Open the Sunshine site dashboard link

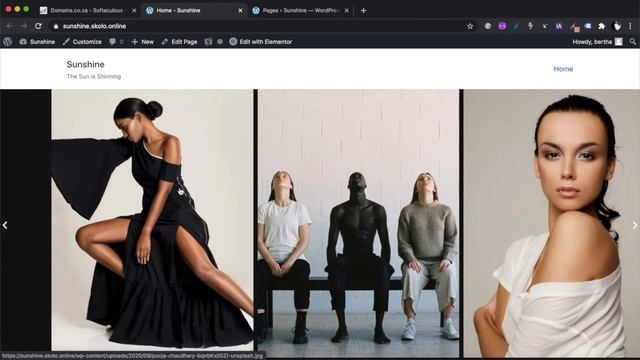[x=37, y=42]
